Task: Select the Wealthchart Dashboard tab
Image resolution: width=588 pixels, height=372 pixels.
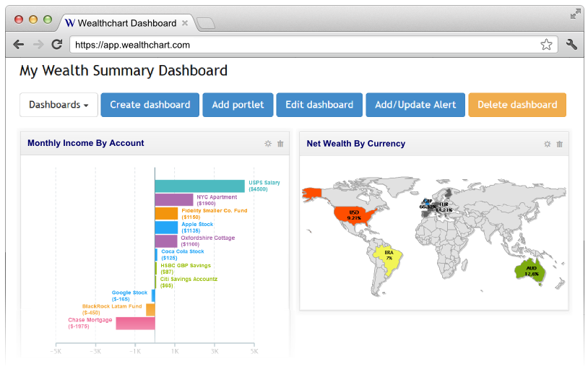Action: pos(126,23)
